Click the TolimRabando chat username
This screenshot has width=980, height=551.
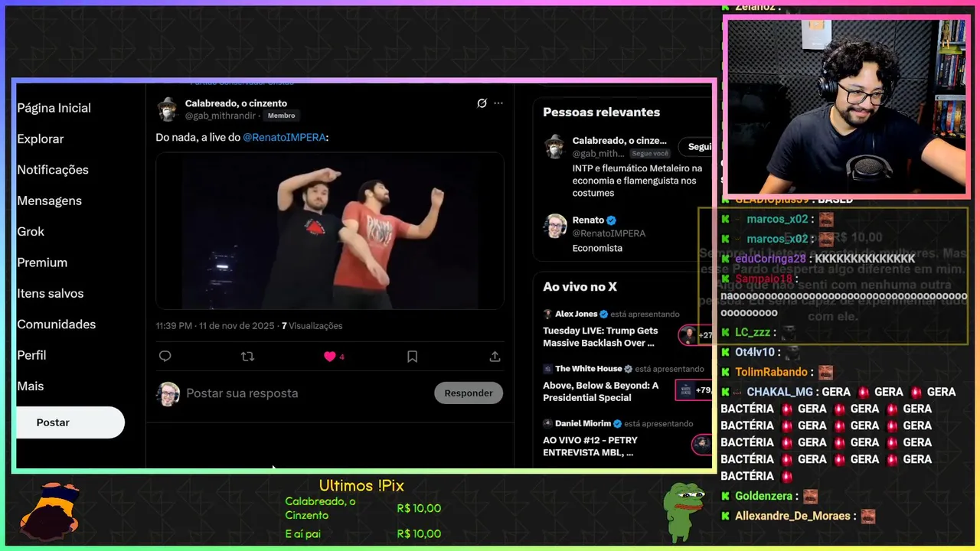coord(771,372)
